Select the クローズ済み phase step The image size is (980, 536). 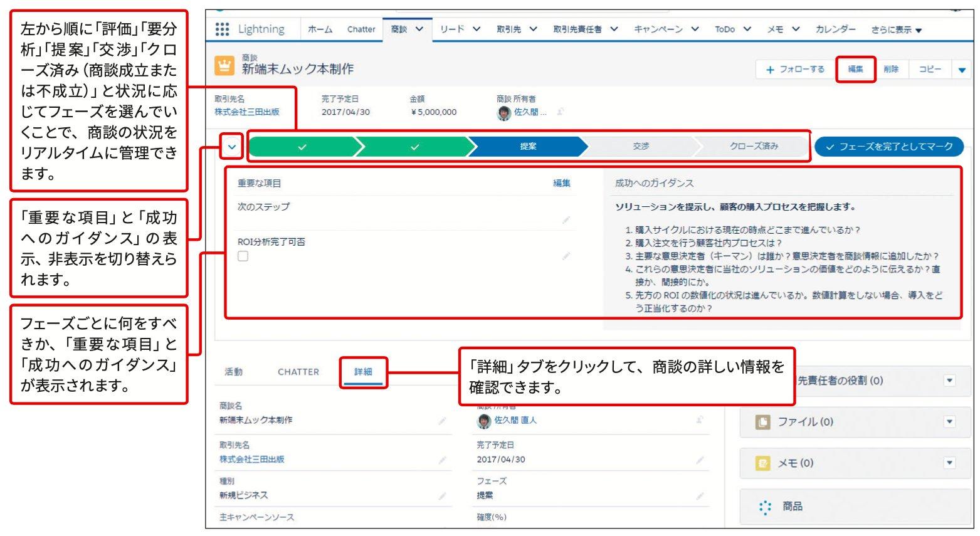[754, 147]
